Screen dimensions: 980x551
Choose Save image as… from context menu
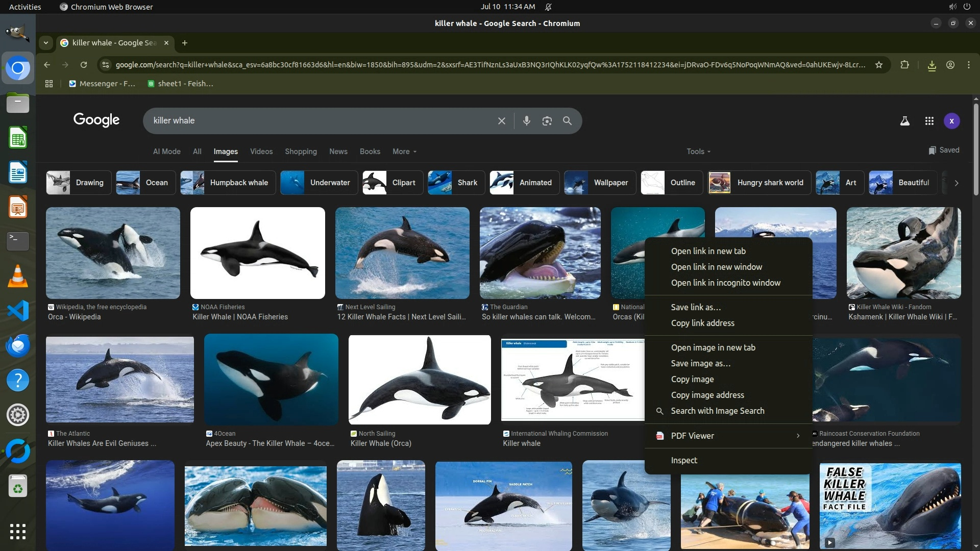[700, 363]
